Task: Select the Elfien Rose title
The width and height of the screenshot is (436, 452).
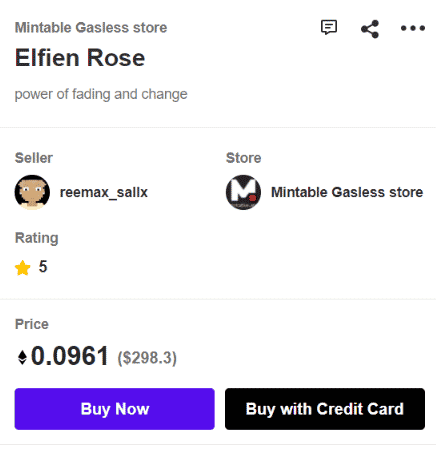Action: pos(80,58)
